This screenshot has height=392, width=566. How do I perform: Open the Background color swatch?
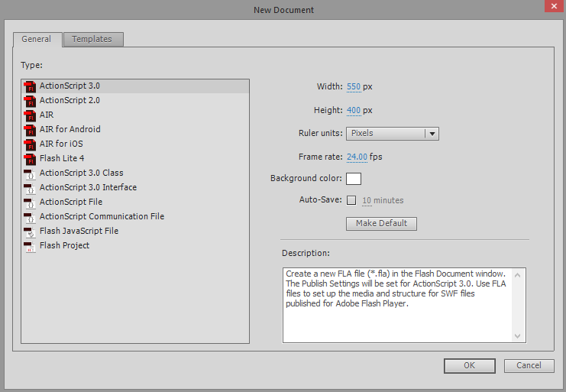[x=354, y=179]
